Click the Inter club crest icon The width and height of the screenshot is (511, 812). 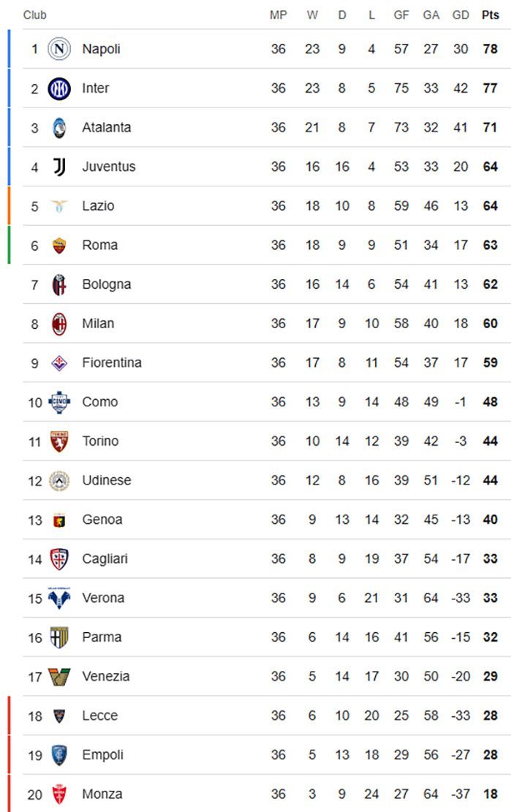[59, 88]
